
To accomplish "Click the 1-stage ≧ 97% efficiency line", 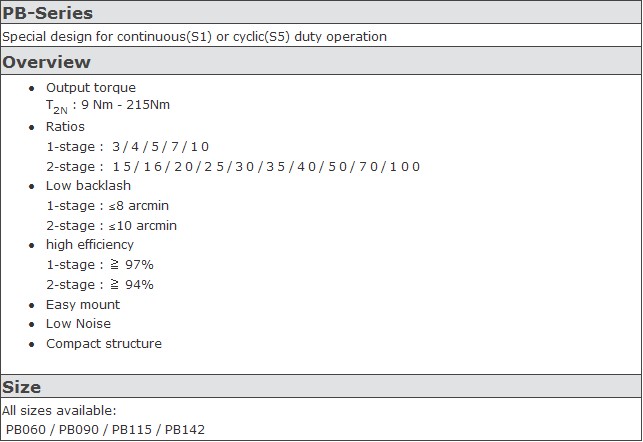I will [x=100, y=264].
